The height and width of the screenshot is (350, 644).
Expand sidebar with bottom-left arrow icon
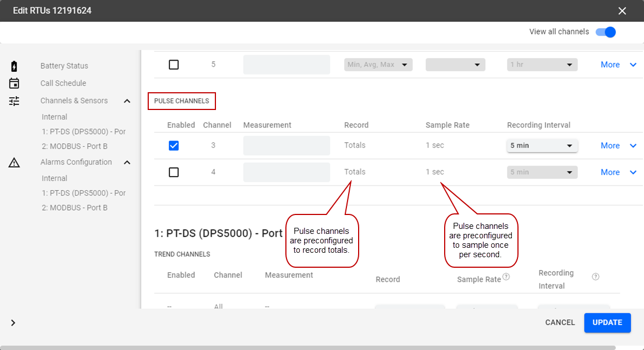click(x=13, y=323)
